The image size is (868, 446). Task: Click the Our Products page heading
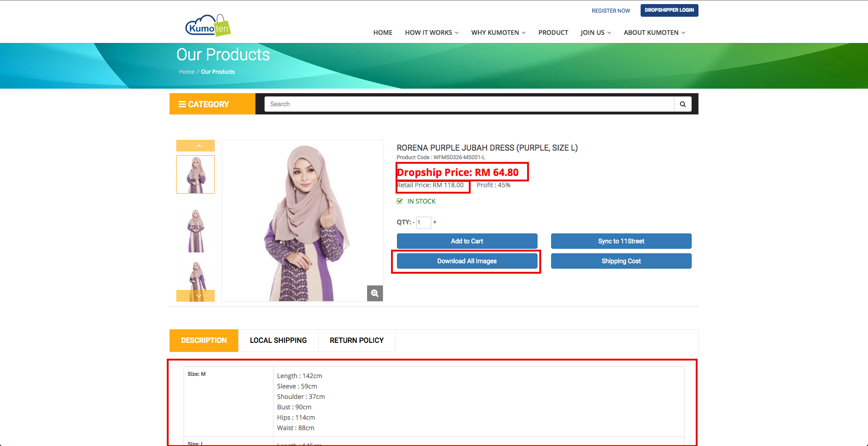point(223,55)
